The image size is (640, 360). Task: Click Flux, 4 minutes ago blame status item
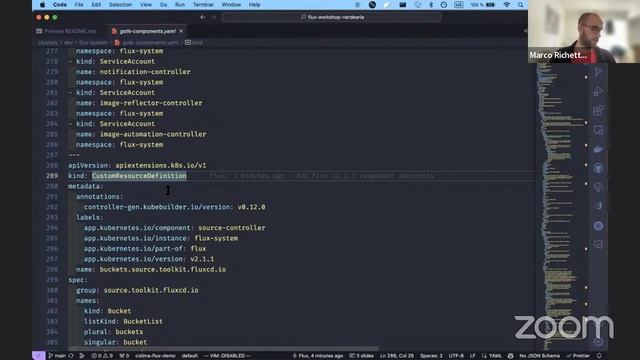point(318,356)
